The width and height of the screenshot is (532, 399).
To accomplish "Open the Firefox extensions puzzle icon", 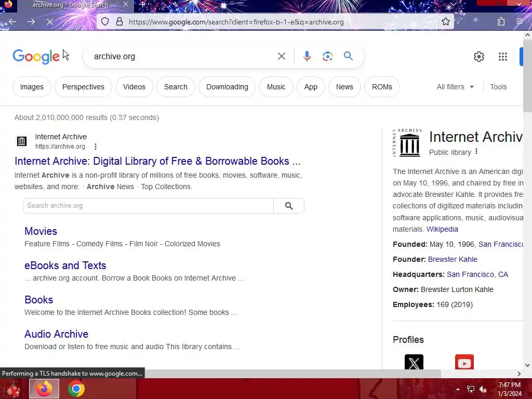I will pos(501,22).
